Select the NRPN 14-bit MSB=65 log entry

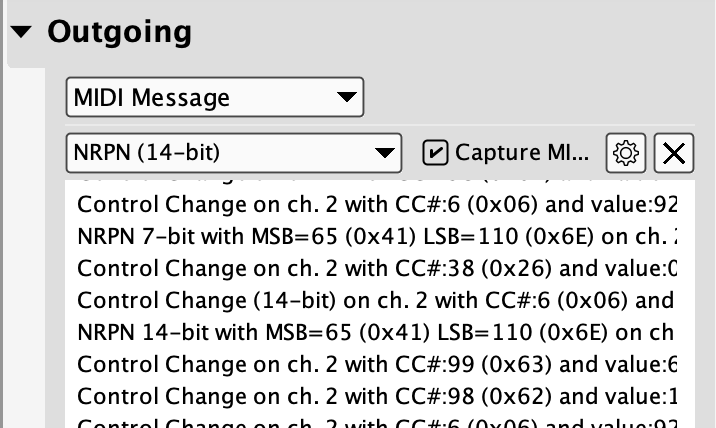coord(378,330)
